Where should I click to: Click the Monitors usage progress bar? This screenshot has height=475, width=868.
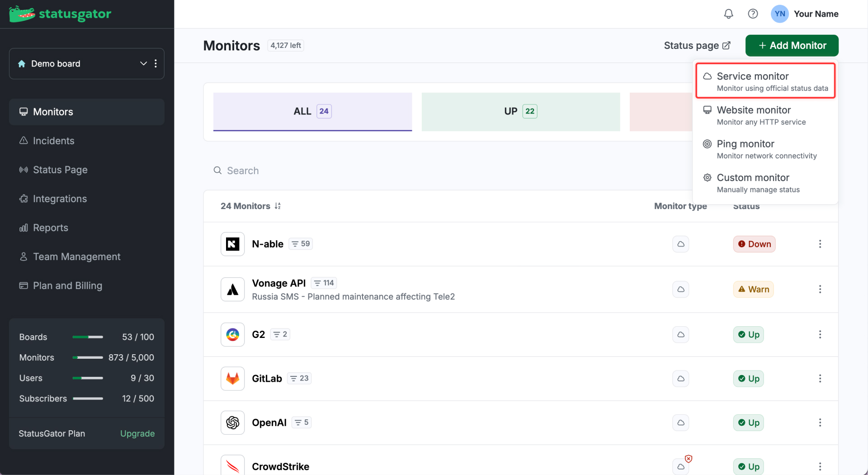coord(88,357)
